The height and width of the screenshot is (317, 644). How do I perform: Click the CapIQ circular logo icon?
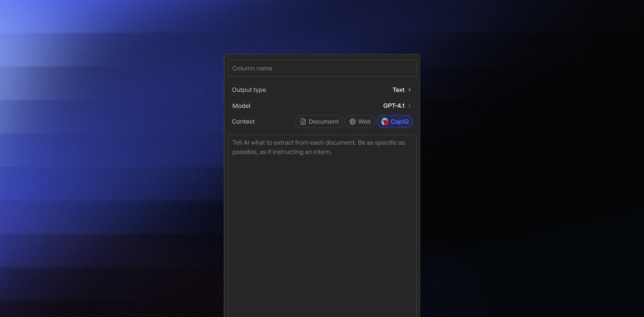(x=385, y=122)
